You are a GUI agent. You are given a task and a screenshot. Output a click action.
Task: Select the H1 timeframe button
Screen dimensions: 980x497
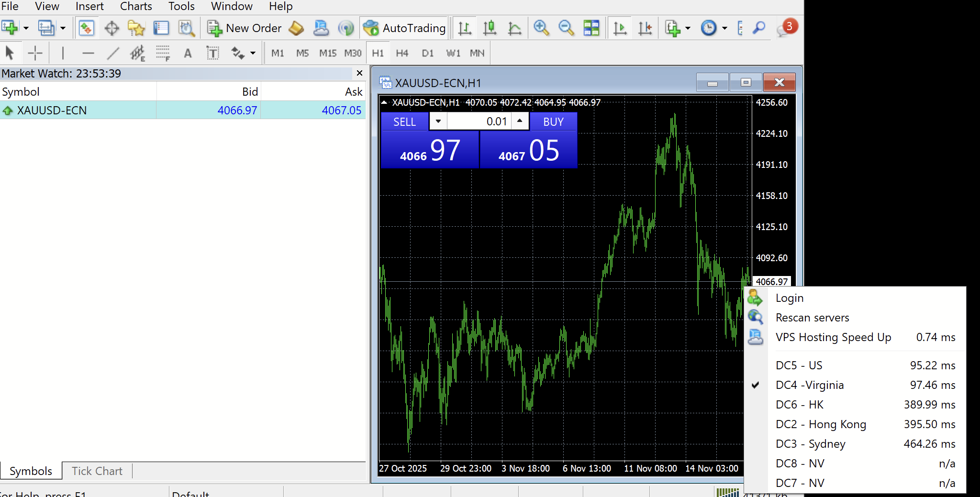coord(378,53)
